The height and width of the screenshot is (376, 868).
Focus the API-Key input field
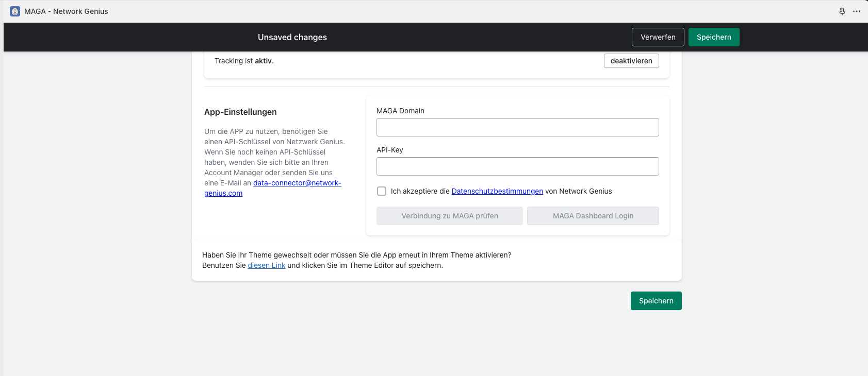(518, 166)
